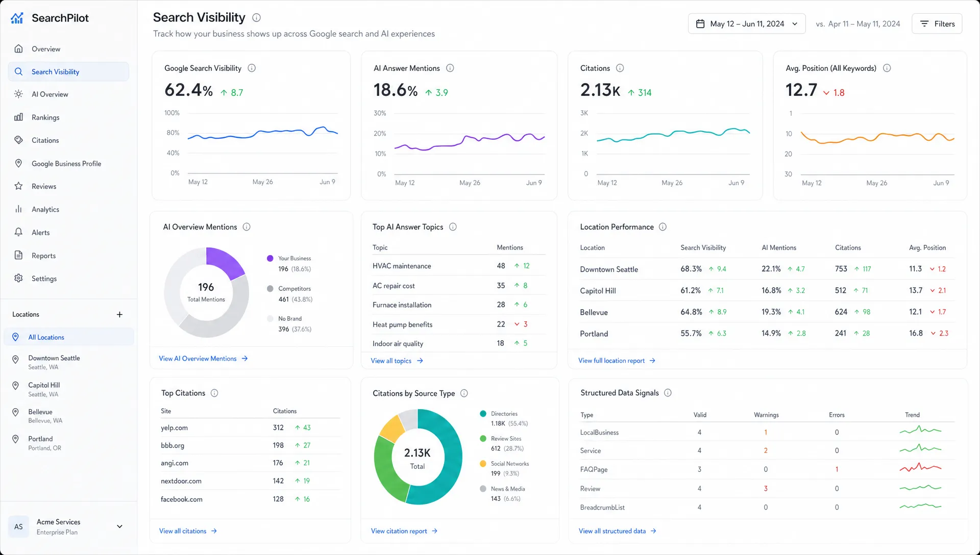Show info for AI Answer Mentions card

click(450, 68)
